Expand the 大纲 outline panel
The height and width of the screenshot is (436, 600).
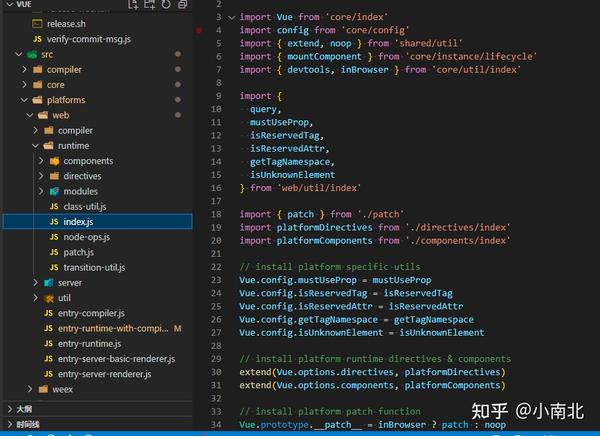pyautogui.click(x=98, y=409)
